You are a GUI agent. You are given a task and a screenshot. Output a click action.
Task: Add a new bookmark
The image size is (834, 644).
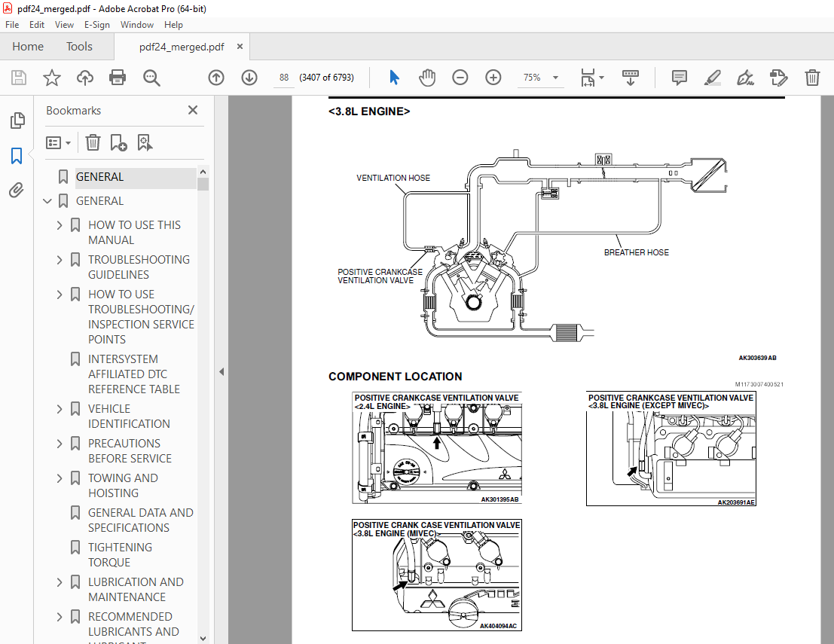click(x=118, y=142)
